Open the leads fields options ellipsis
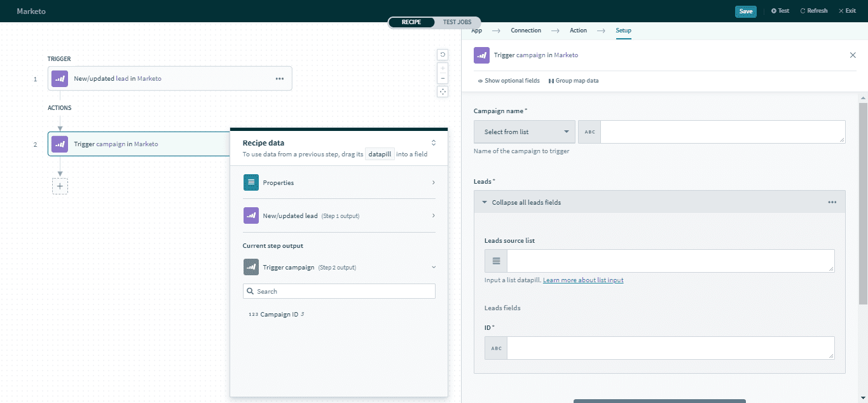The image size is (868, 403). 832,202
